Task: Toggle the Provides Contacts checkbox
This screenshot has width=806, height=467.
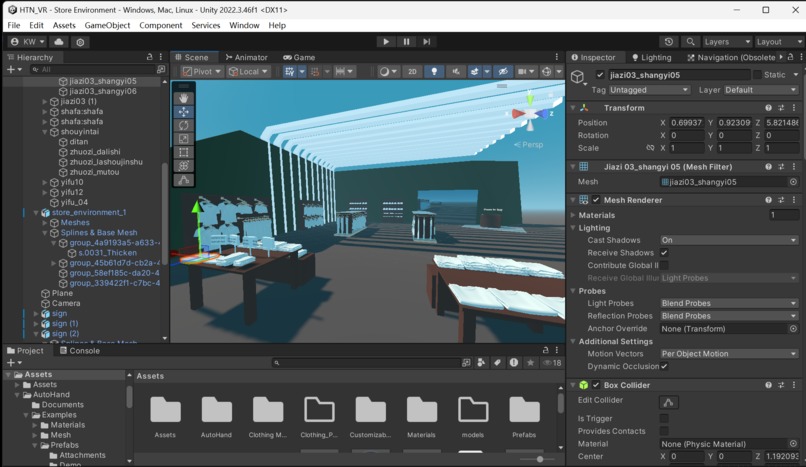Action: point(664,431)
